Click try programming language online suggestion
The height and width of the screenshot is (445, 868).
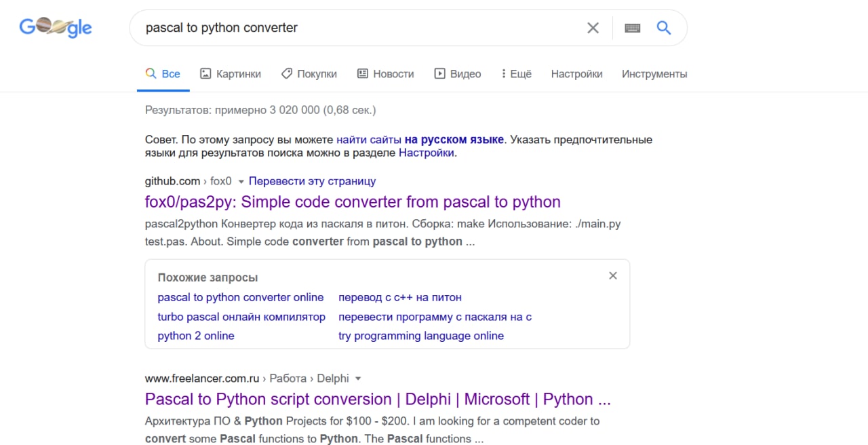[x=421, y=336]
